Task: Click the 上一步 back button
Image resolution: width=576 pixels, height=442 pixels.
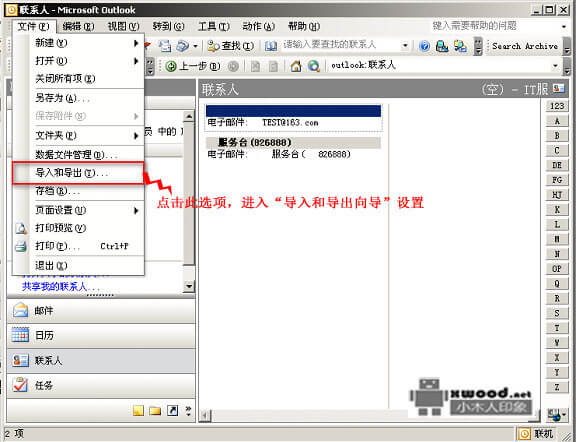Action: (x=192, y=66)
